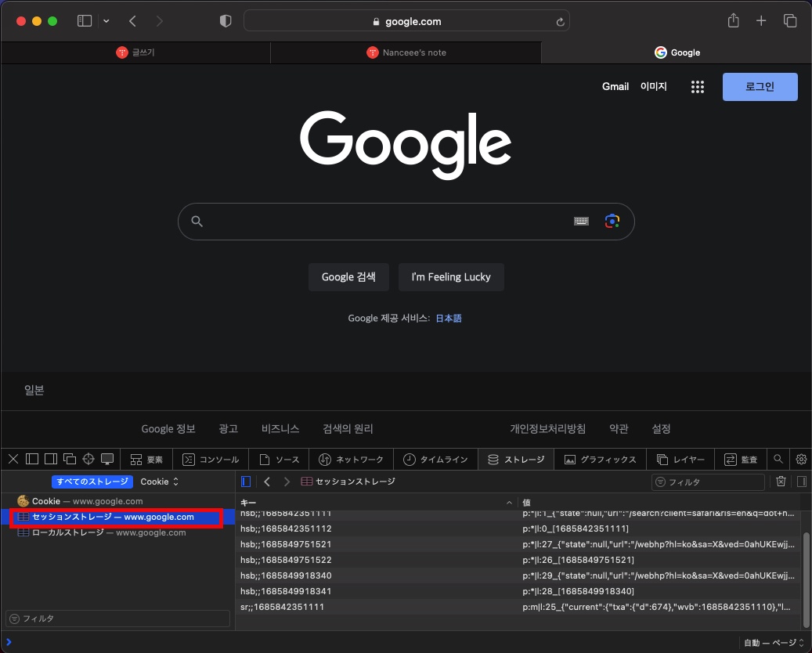Select the Google tab
Image resolution: width=812 pixels, height=653 pixels.
[677, 52]
